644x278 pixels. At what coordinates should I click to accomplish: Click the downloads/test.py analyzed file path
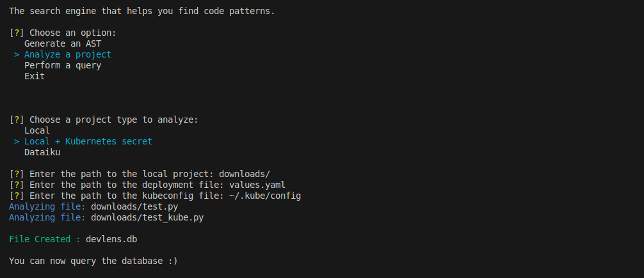coord(134,206)
